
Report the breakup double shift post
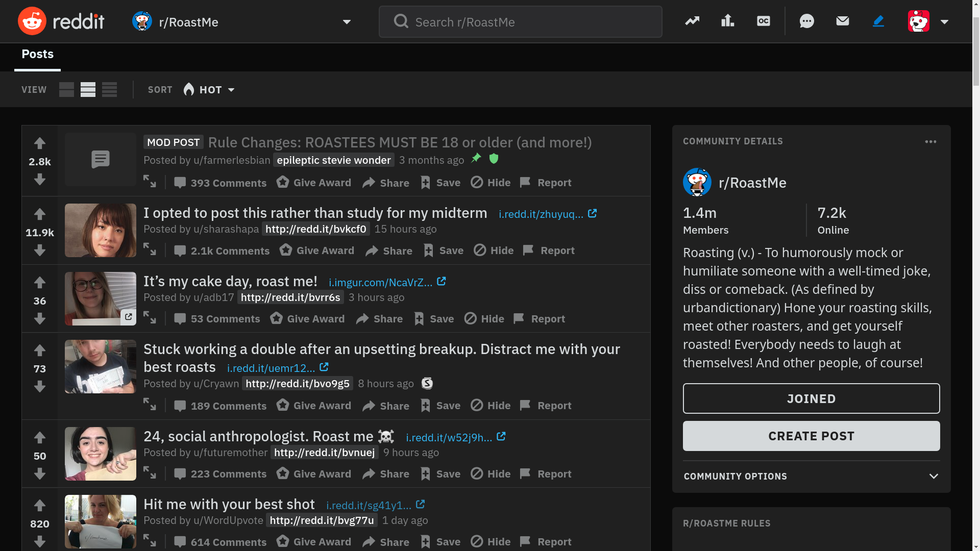[545, 406]
